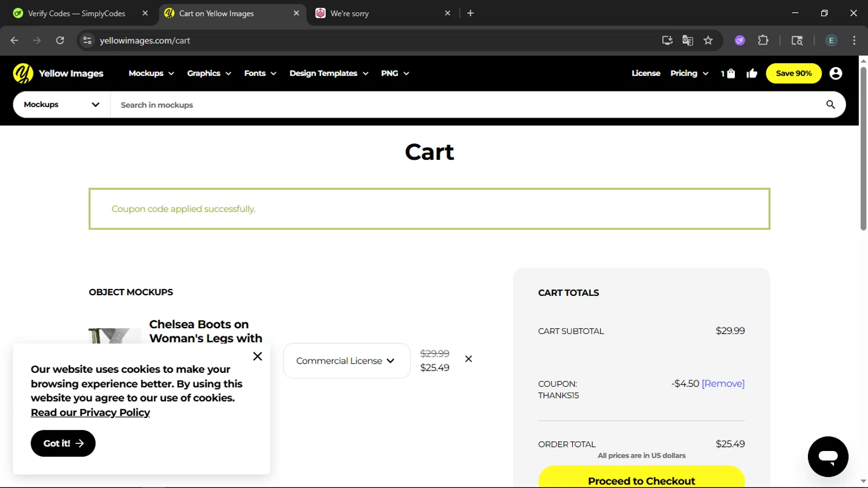Bookmark this page with star icon
This screenshot has width=868, height=488.
point(708,41)
